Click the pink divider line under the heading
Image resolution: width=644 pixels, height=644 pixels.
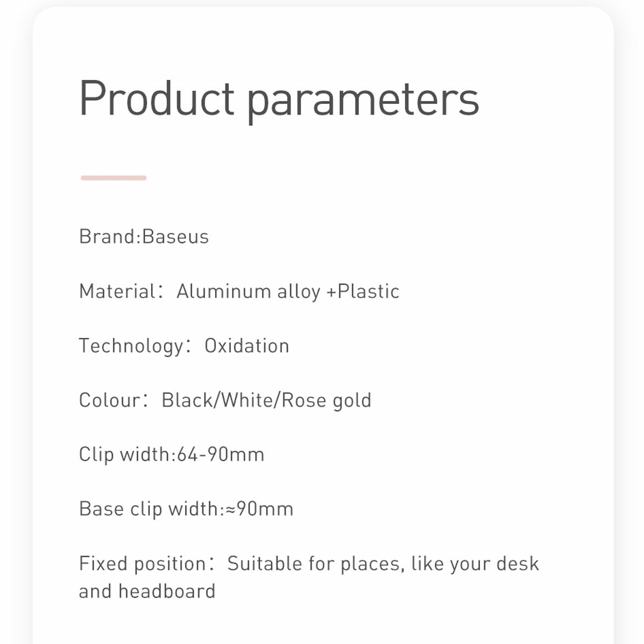113,178
